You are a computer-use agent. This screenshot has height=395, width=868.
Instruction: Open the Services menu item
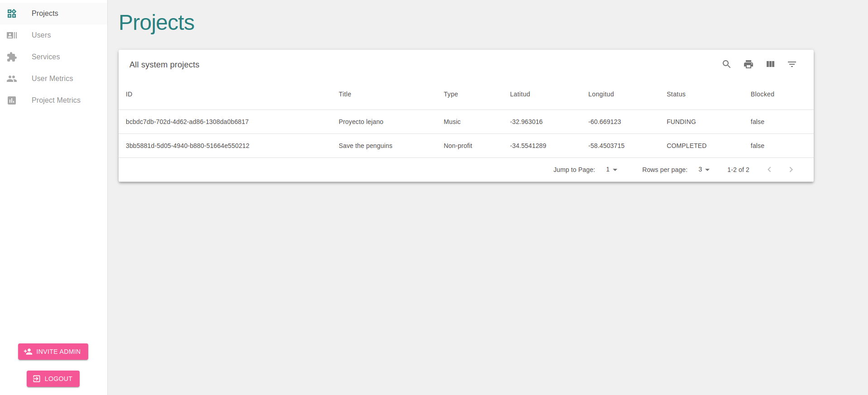pos(53,57)
